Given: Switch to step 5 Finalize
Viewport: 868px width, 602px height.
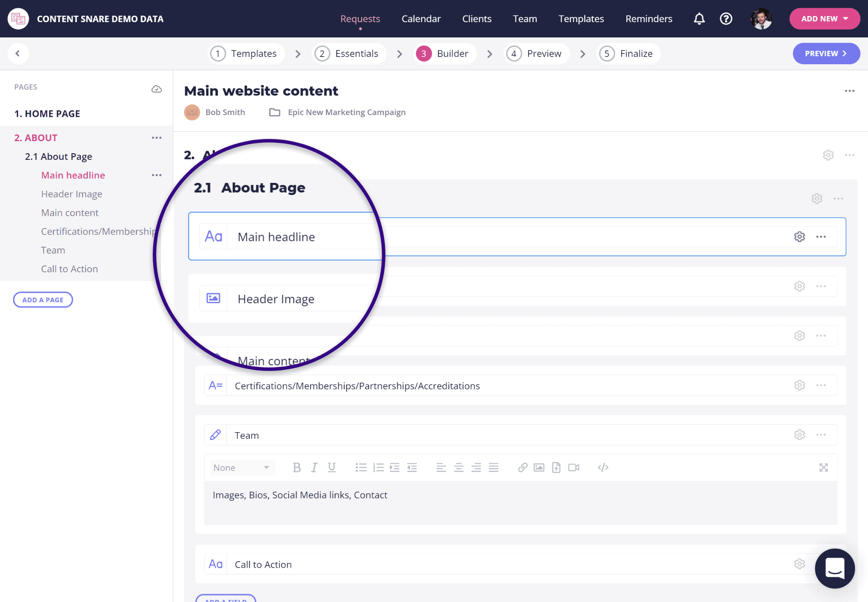Looking at the screenshot, I should 628,53.
